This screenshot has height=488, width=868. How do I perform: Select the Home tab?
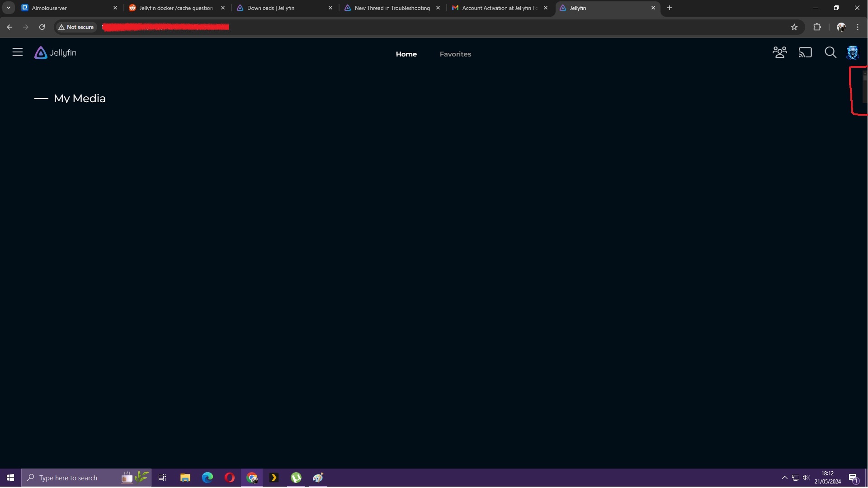click(x=406, y=54)
